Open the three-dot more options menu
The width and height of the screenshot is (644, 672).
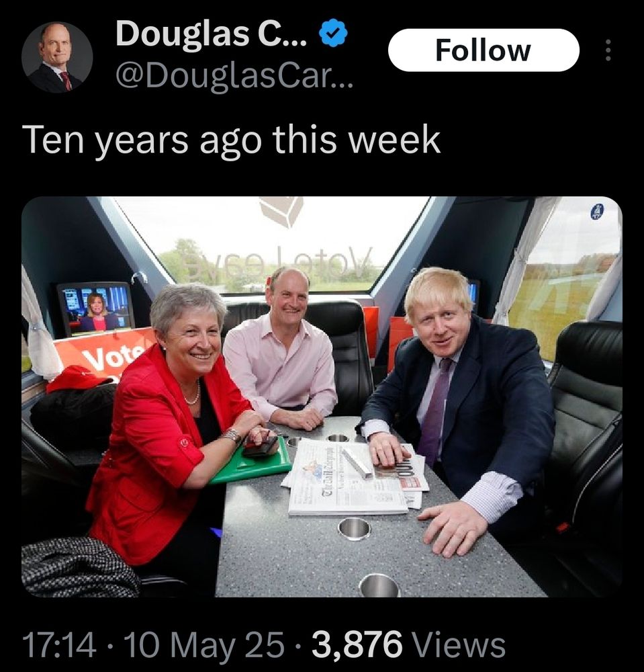point(609,50)
